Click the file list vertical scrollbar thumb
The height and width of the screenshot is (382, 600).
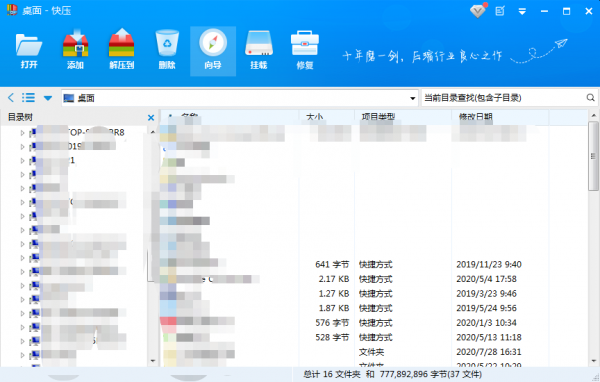point(593,156)
